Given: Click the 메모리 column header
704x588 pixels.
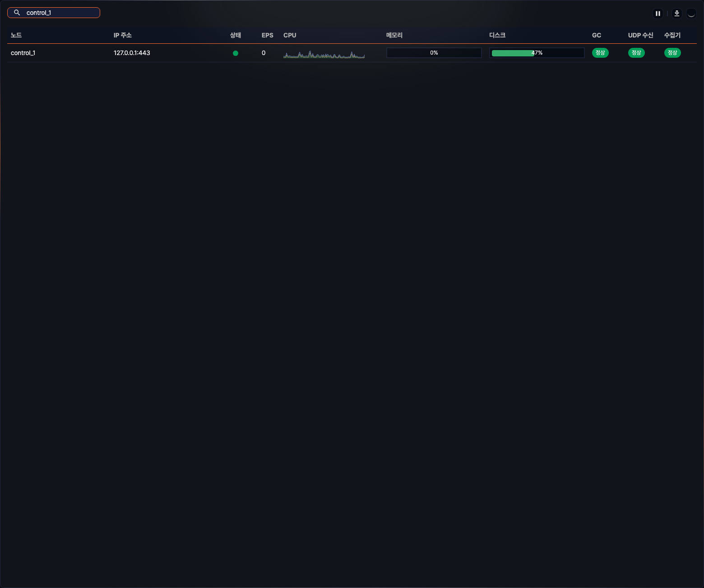Looking at the screenshot, I should pos(394,35).
